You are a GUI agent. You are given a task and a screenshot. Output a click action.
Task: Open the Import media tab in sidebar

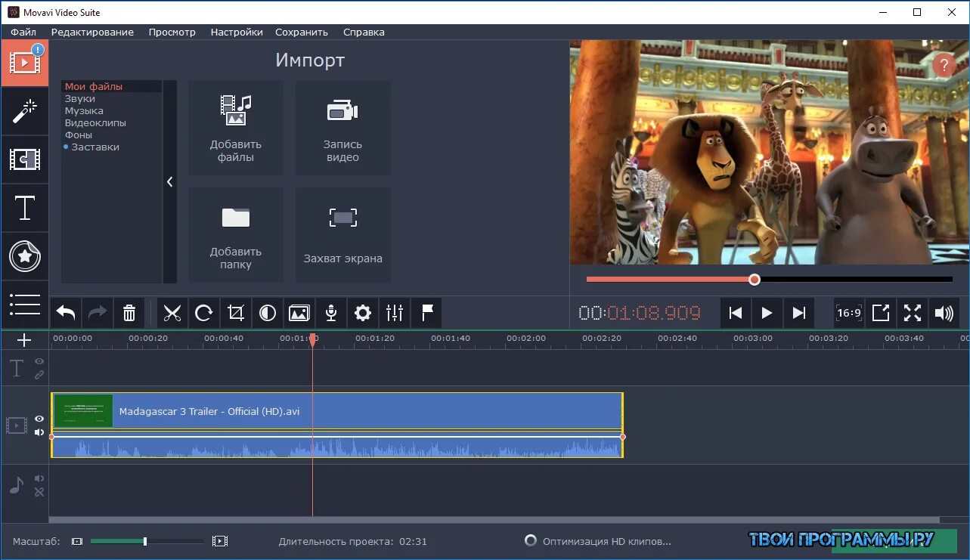25,63
